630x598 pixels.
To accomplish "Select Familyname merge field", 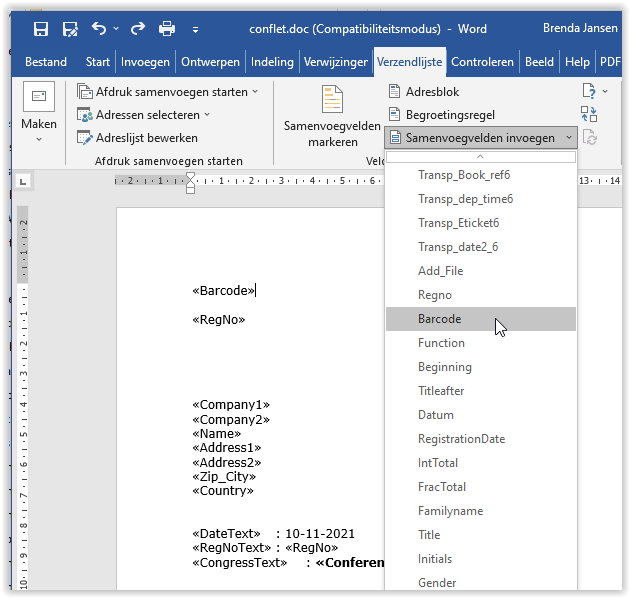I will [x=481, y=511].
